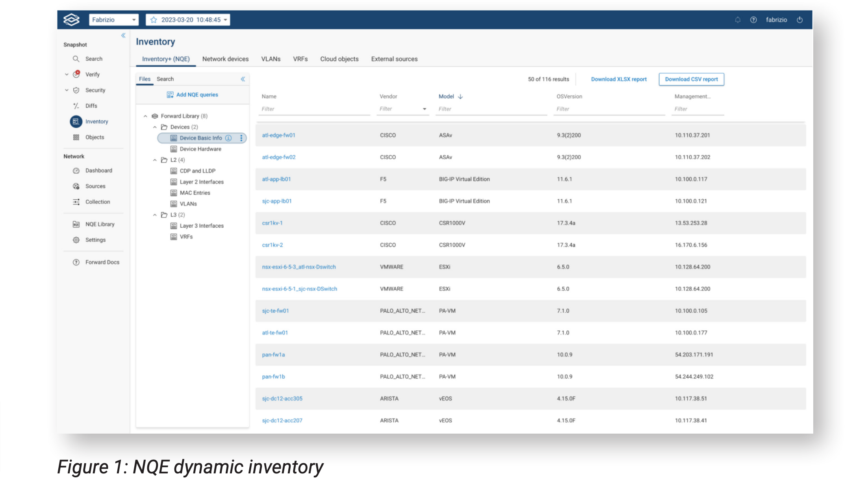
Task: Collapse the Files panel with double chevron
Action: point(243,79)
